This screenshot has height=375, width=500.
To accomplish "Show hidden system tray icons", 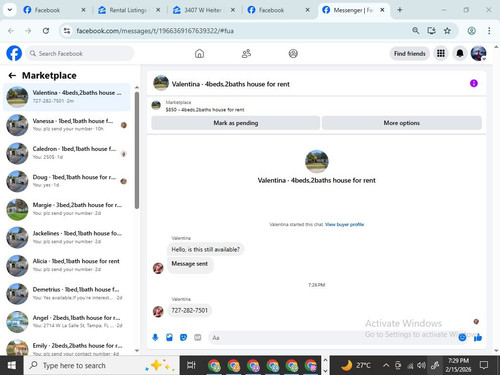I will point(386,365).
